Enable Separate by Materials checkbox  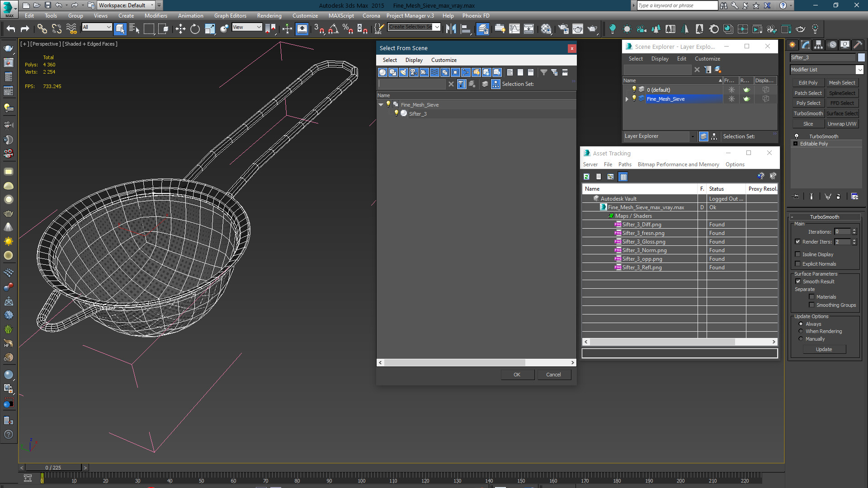[811, 297]
